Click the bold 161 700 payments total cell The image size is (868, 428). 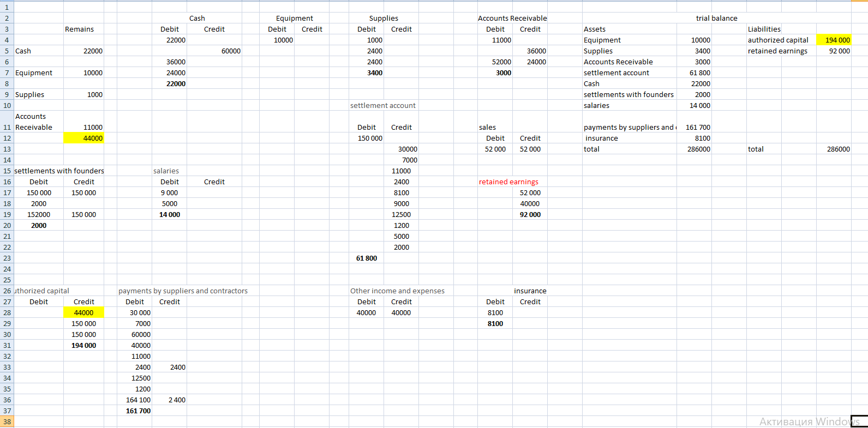138,411
